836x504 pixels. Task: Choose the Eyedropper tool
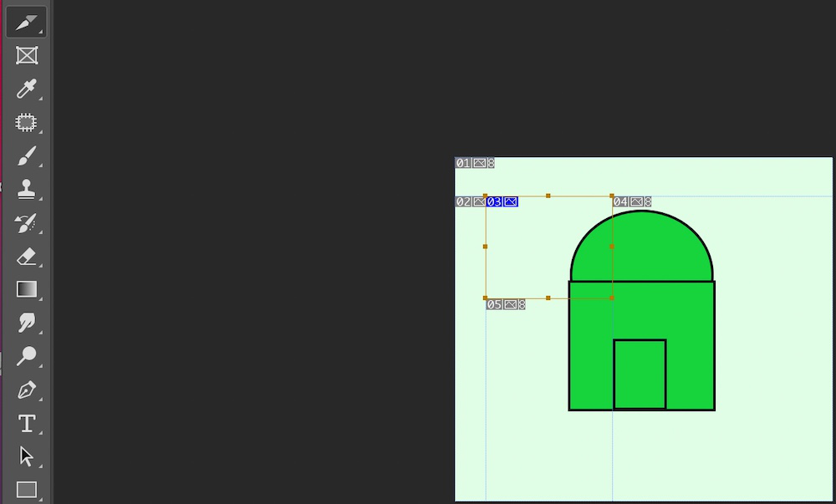tap(26, 89)
